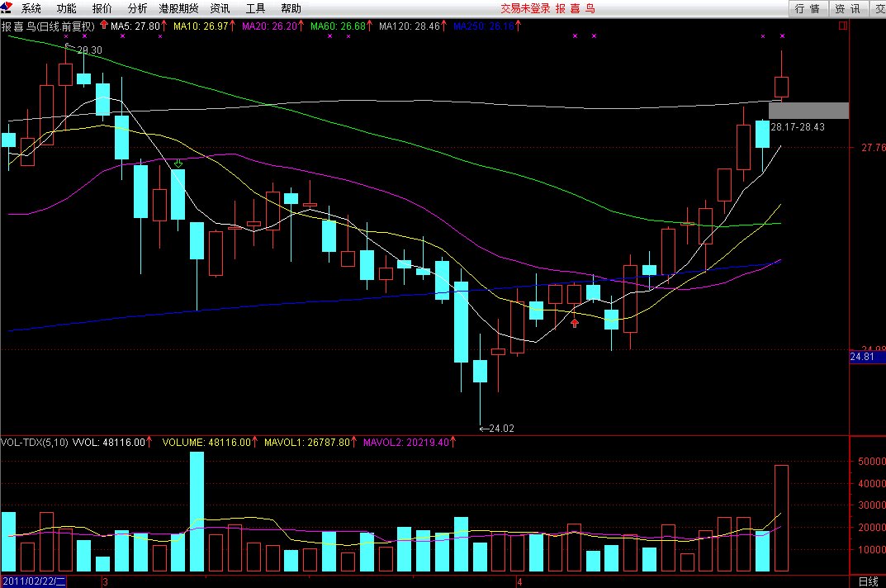The image size is (886, 588).
Task: Click the red arrow after the VOLUME value
Action: (256, 443)
